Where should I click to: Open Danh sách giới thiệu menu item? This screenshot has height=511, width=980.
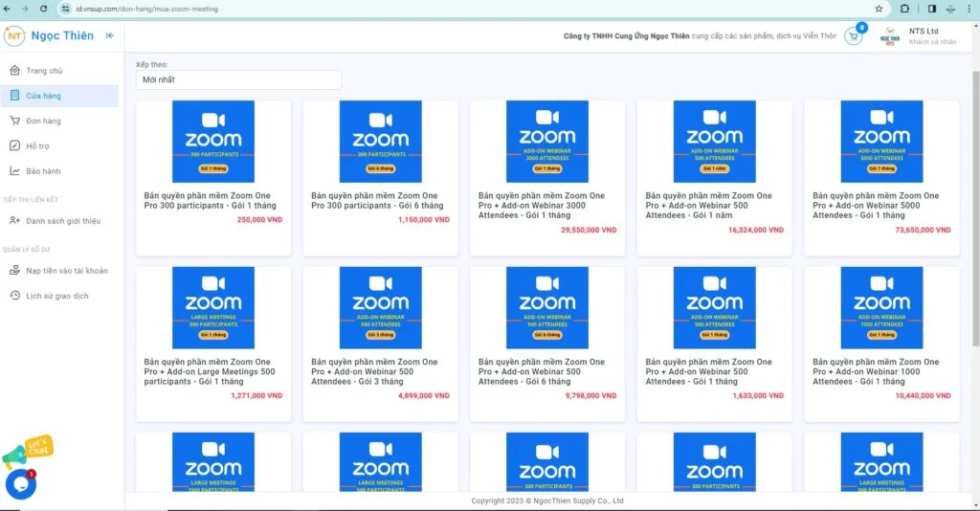point(59,220)
